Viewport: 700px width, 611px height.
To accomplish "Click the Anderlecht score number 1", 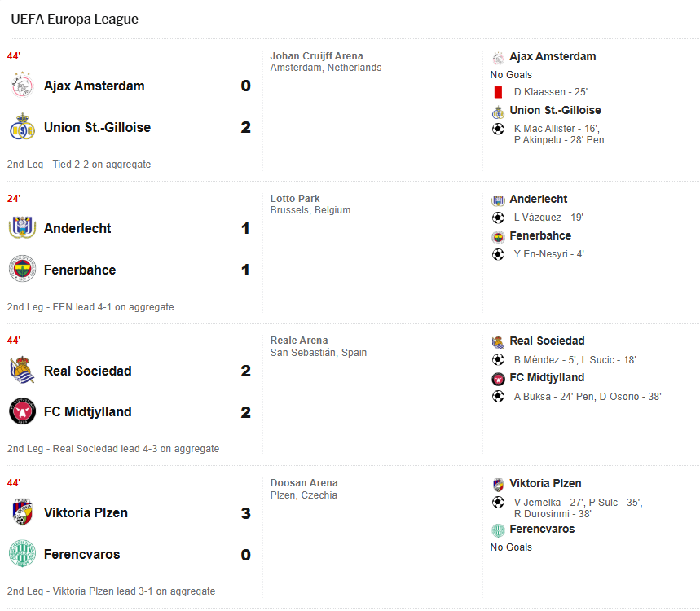I will tap(245, 228).
